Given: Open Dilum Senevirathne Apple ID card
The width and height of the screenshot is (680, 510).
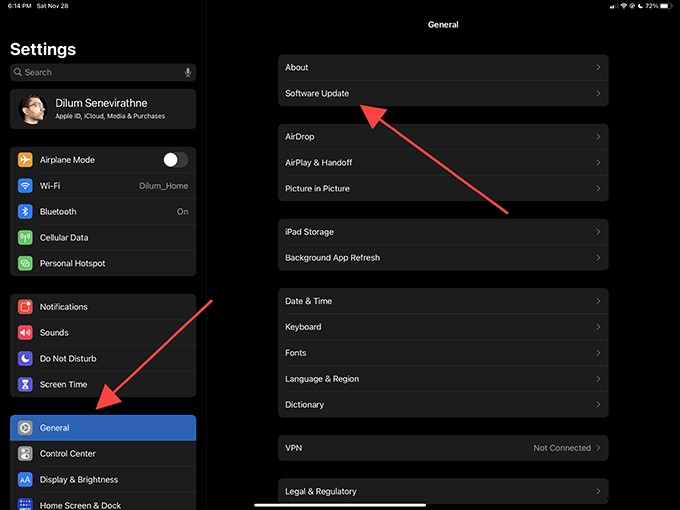Looking at the screenshot, I should pyautogui.click(x=103, y=109).
